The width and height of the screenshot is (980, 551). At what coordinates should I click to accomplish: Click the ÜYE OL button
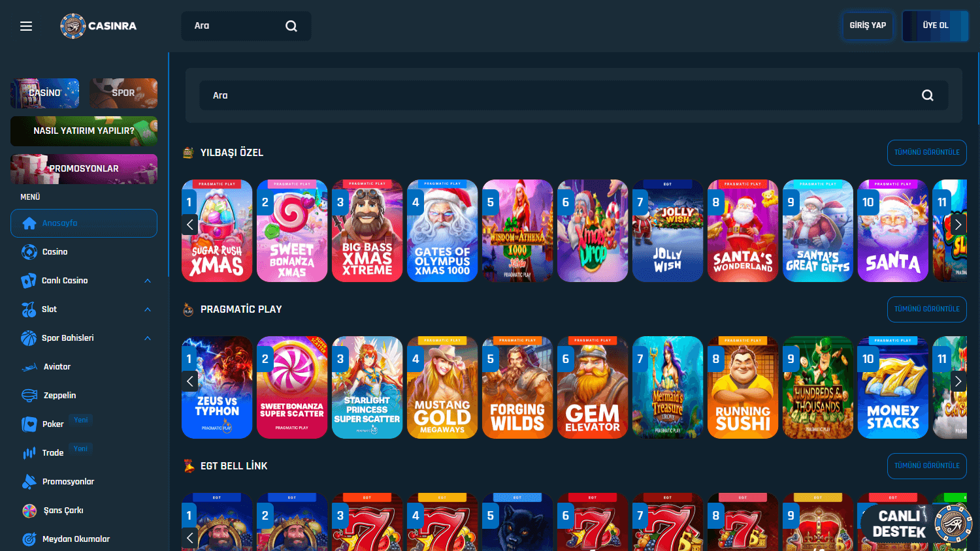(x=935, y=25)
